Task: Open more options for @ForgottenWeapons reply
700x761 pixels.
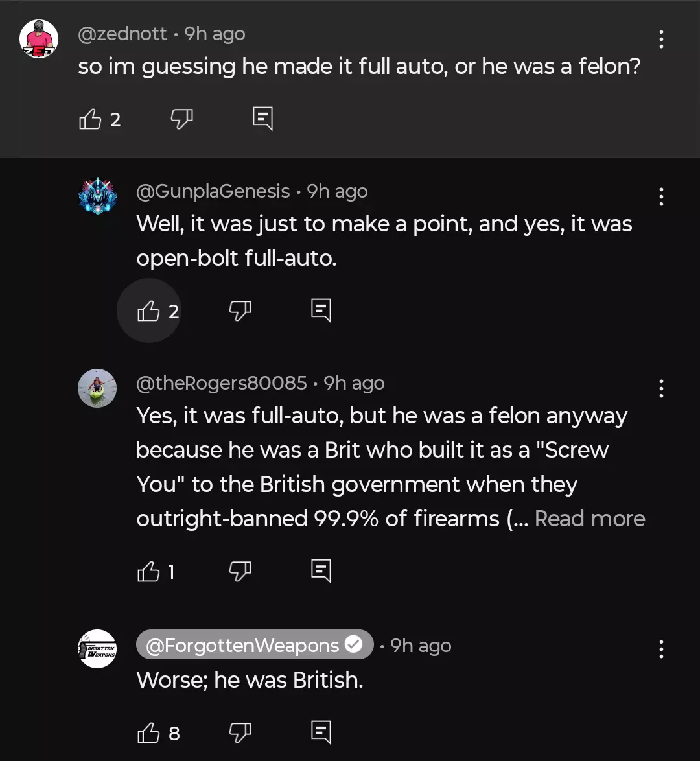Action: point(661,649)
